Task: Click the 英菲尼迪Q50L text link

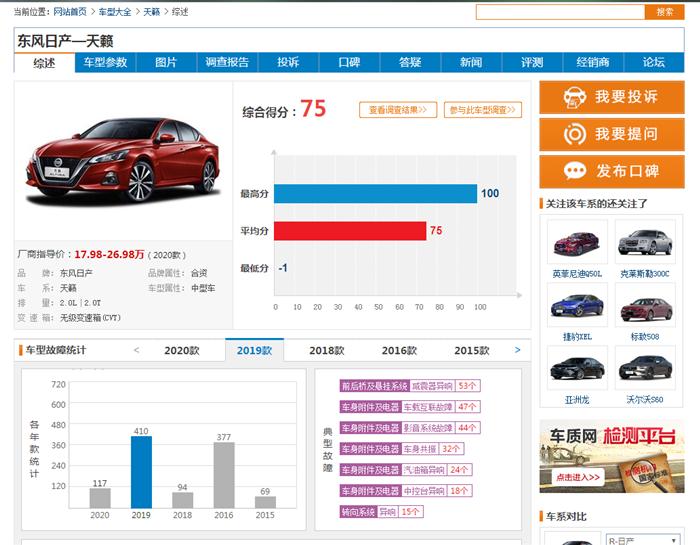Action: (577, 274)
